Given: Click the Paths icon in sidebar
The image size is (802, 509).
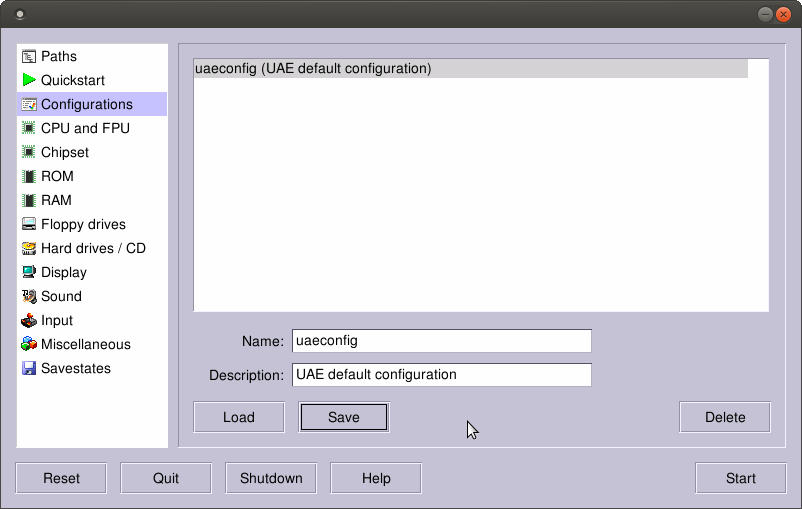Looking at the screenshot, I should pos(29,57).
